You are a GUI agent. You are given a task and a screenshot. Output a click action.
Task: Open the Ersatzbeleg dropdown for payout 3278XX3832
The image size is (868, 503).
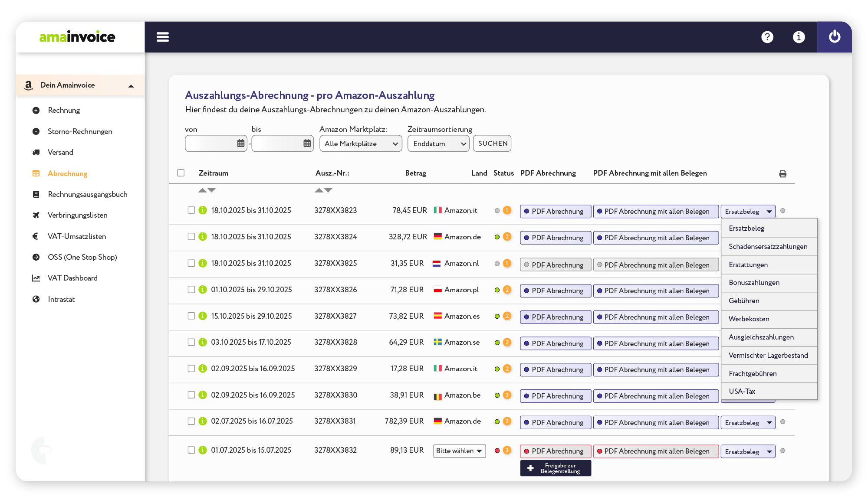click(748, 451)
